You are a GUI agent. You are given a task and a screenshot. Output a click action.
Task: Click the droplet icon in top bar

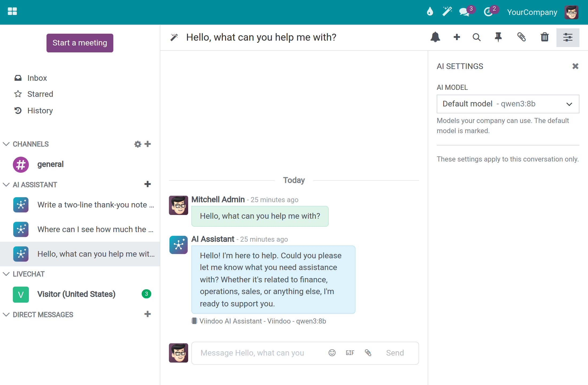coord(430,12)
